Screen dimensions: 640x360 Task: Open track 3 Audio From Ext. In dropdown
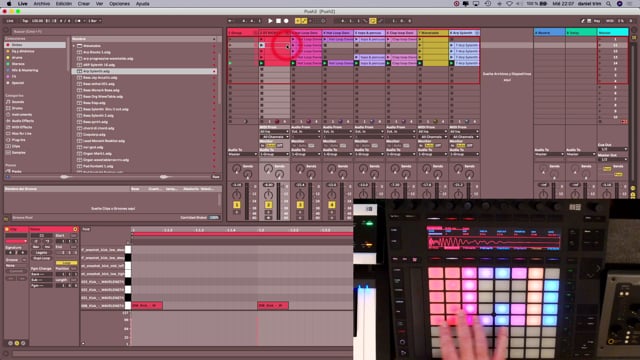tap(306, 132)
